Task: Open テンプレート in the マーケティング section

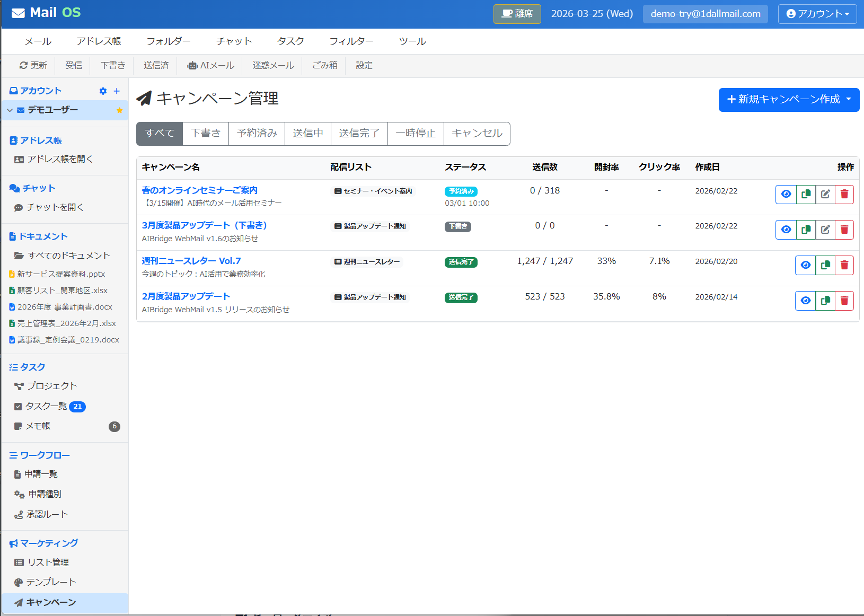Action: coord(51,582)
